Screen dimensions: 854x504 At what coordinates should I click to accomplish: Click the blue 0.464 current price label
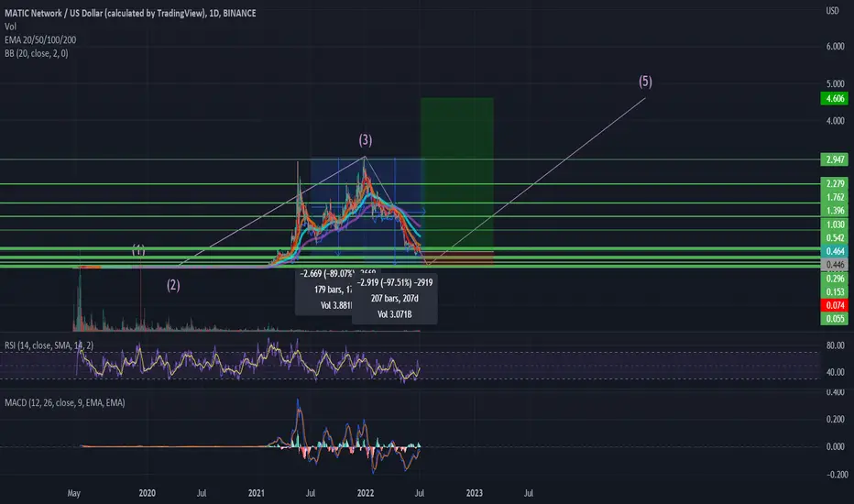(x=835, y=251)
